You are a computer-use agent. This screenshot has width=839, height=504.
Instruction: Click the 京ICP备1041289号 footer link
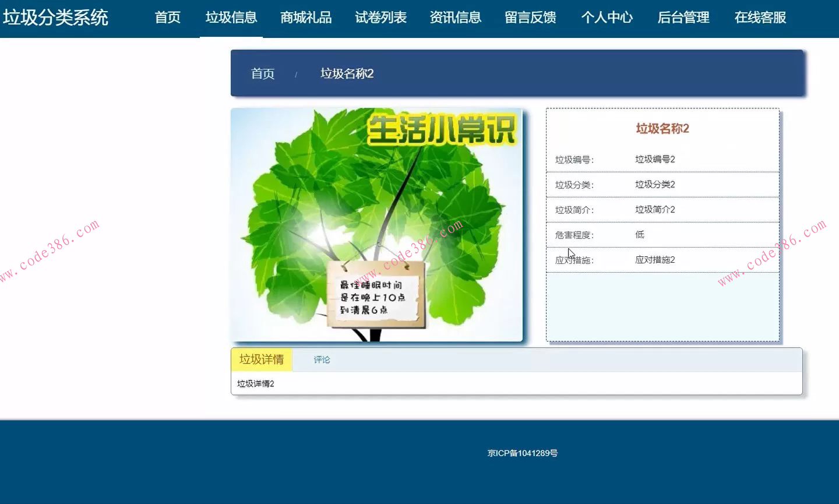coord(523,453)
